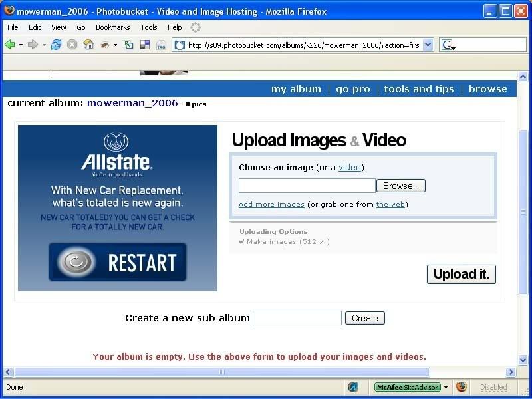Click the Add more images link
The image size is (532, 399).
click(x=271, y=205)
